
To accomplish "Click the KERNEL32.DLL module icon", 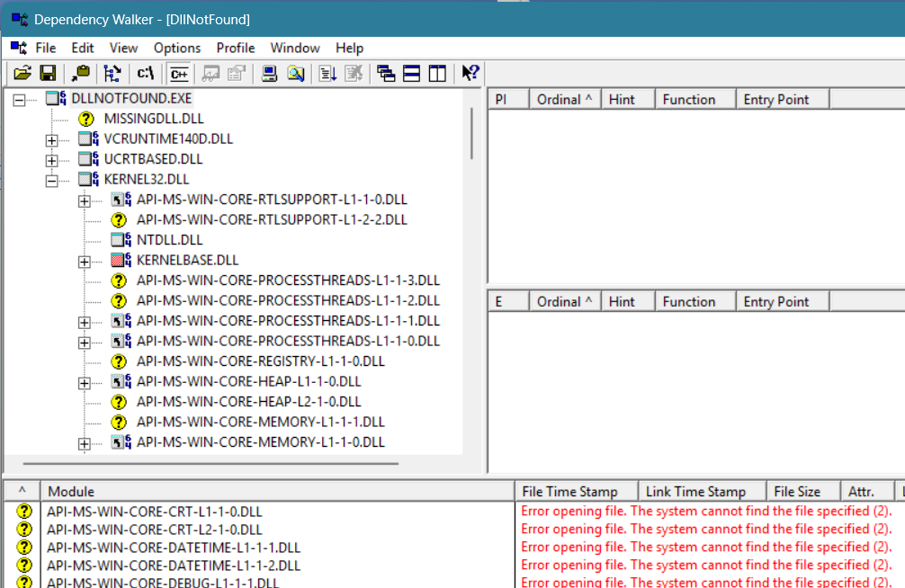I will (88, 179).
